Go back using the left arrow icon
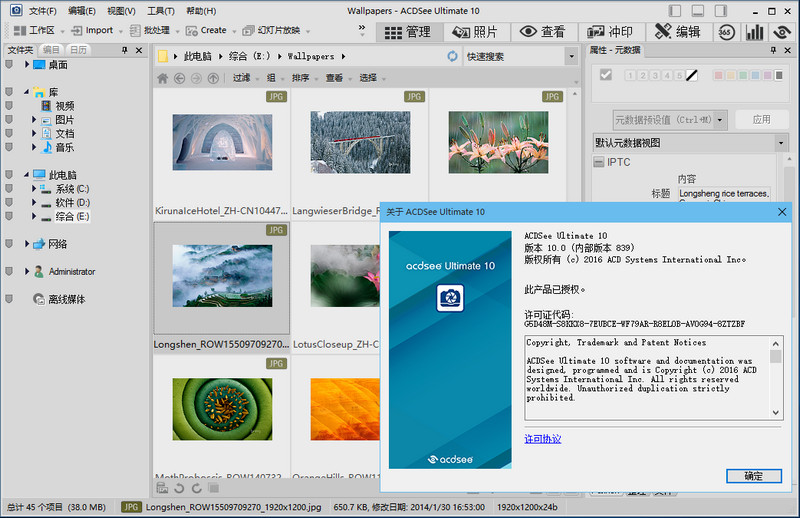Viewport: 800px width, 518px height. 180,78
